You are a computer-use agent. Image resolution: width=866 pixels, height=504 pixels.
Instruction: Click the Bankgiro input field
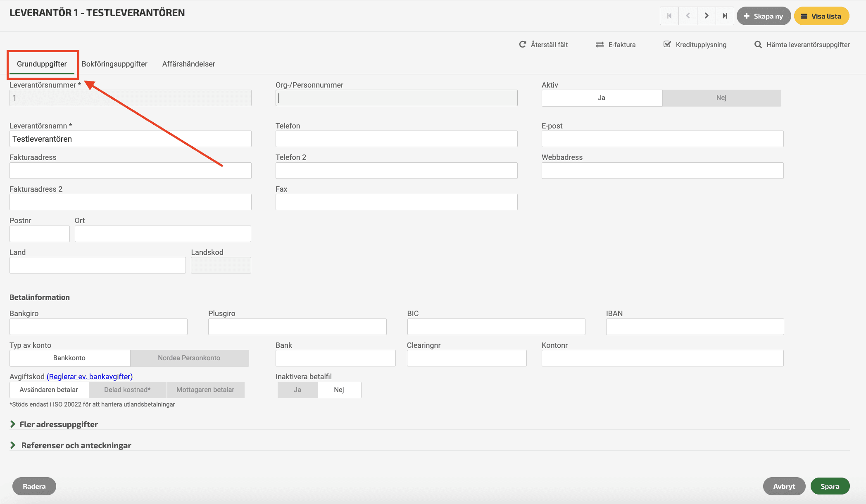[98, 327]
